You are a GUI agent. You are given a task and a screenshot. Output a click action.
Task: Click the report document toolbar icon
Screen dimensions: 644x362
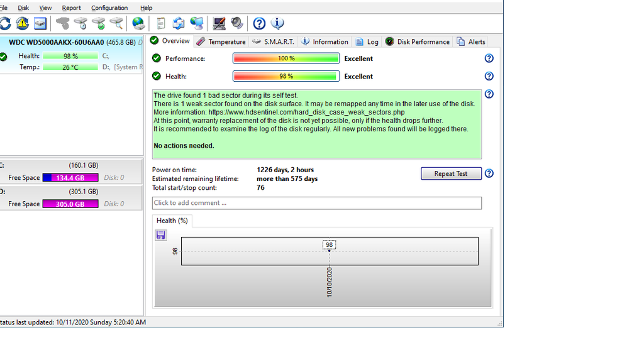[x=160, y=23]
